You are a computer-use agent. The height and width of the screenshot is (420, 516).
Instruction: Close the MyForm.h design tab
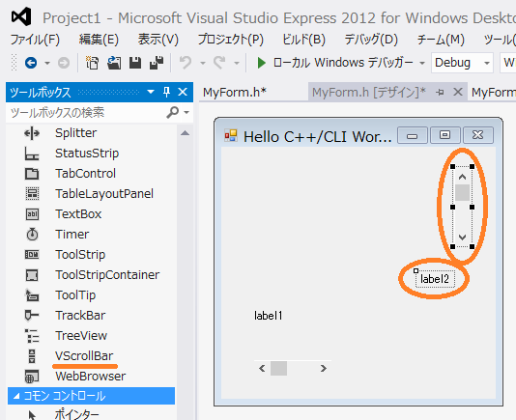[458, 92]
